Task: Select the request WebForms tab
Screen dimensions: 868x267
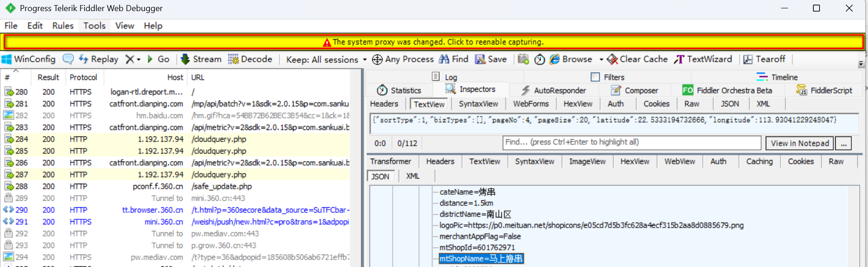Action: [x=531, y=104]
